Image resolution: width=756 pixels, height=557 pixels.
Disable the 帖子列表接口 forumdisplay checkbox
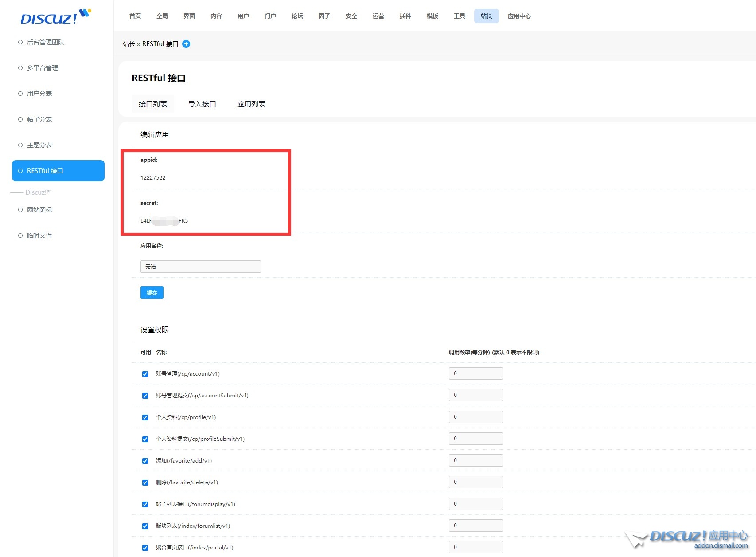click(145, 504)
